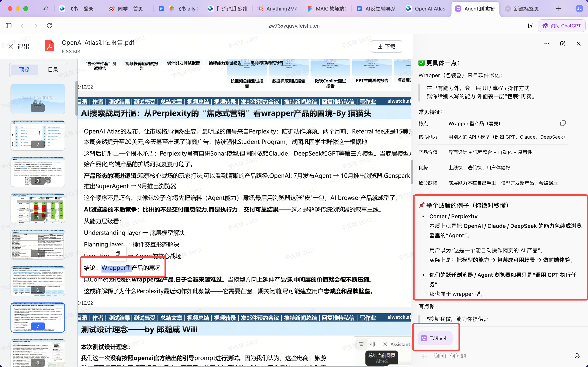
Task: Click the 询问 ChatGPT button
Action: coord(562,26)
